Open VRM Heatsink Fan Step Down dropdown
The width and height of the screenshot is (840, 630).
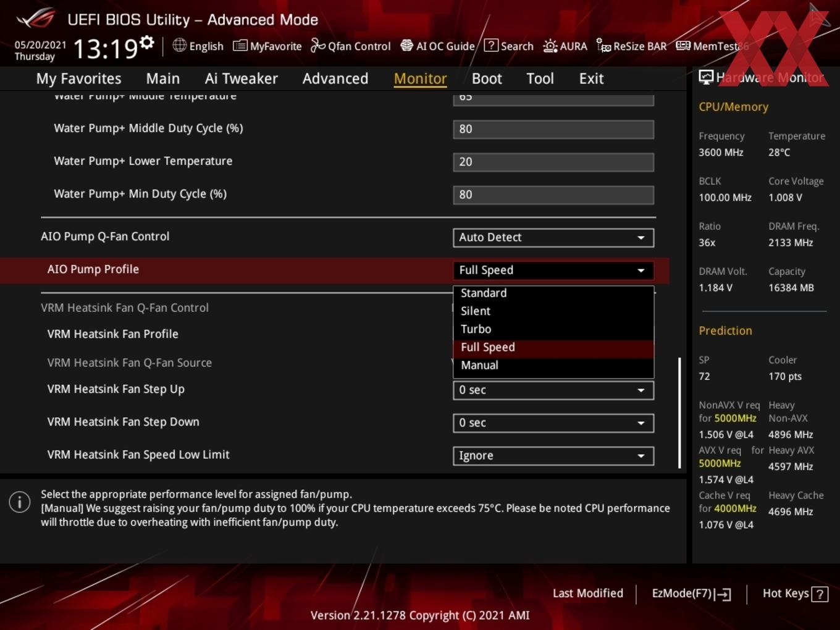[553, 422]
